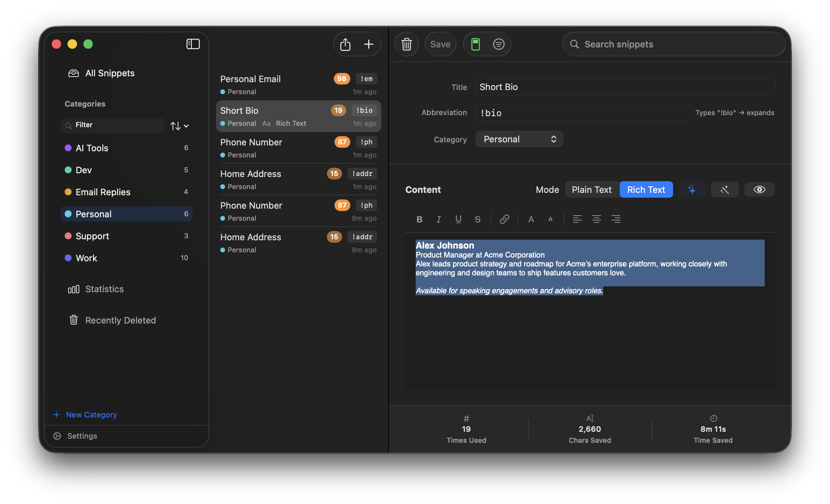The image size is (830, 504).
Task: Click the 8m 11s Time Saved stat
Action: (713, 429)
